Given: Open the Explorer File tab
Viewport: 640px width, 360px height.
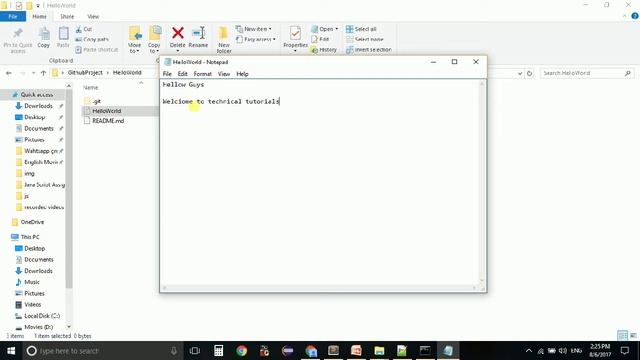Looking at the screenshot, I should click(x=13, y=16).
